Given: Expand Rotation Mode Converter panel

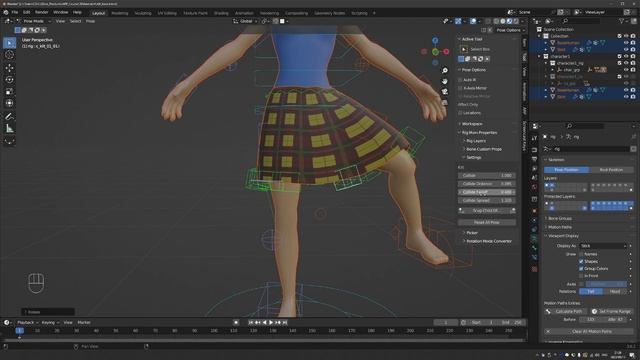Looking at the screenshot, I should tap(489, 241).
